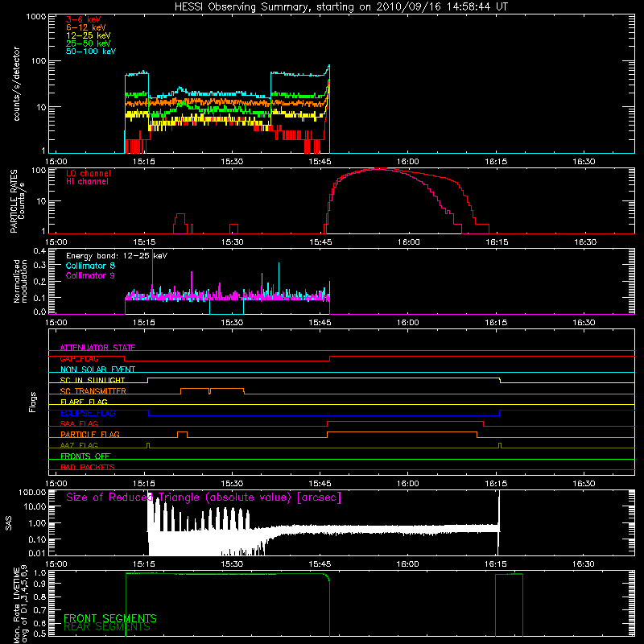The height and width of the screenshot is (644, 644).
Task: Click the Flags axis label
Action: [32, 402]
